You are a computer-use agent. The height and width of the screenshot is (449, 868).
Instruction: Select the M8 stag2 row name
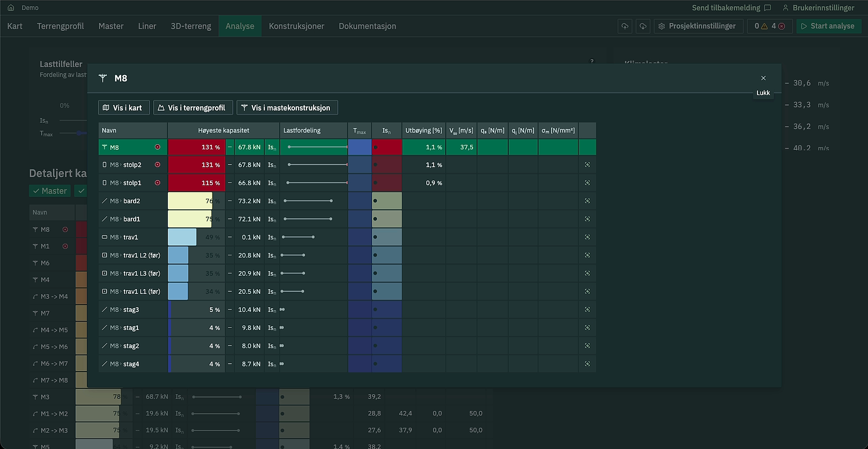tap(125, 346)
